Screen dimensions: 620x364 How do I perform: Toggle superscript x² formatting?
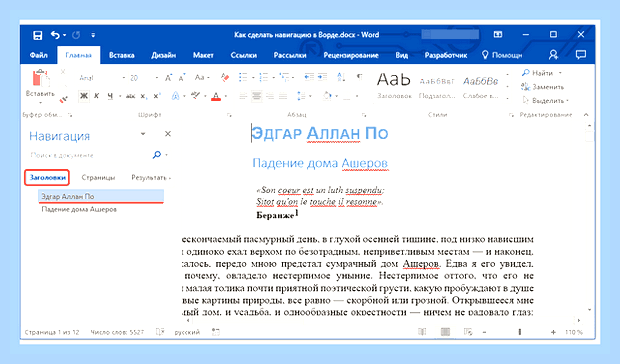coord(157,96)
